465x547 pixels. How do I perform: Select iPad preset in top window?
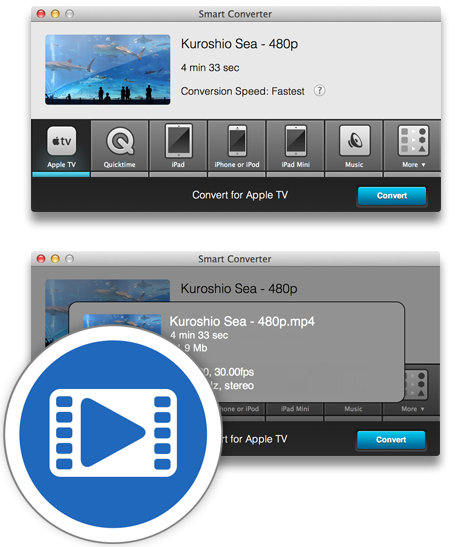pyautogui.click(x=178, y=148)
